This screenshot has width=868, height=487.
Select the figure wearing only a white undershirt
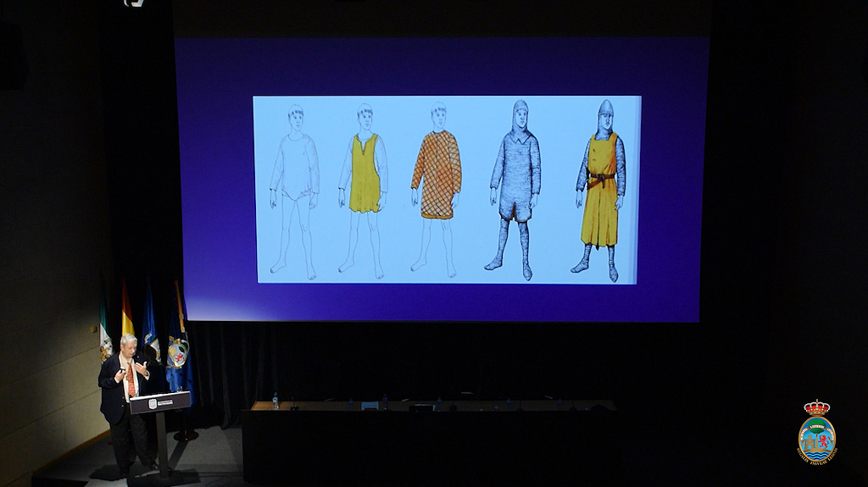tap(294, 191)
